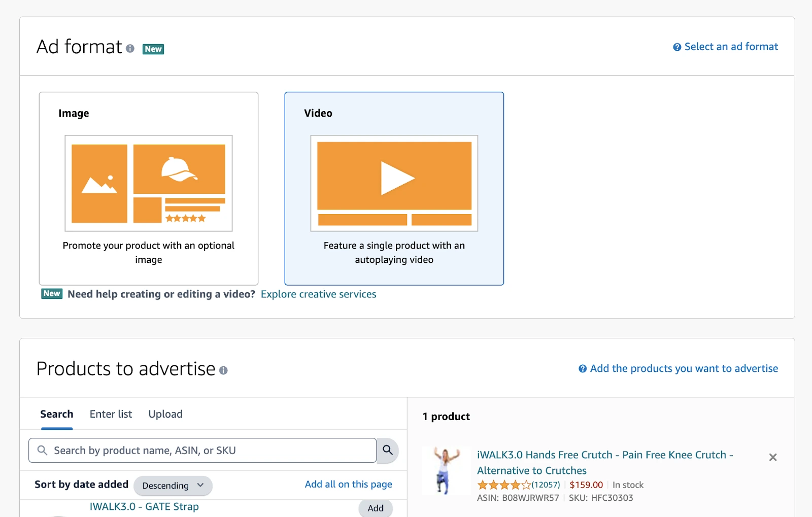Click the iWALK3.0 product thumbnail image
Screen dimensions: 812x517
[446, 470]
